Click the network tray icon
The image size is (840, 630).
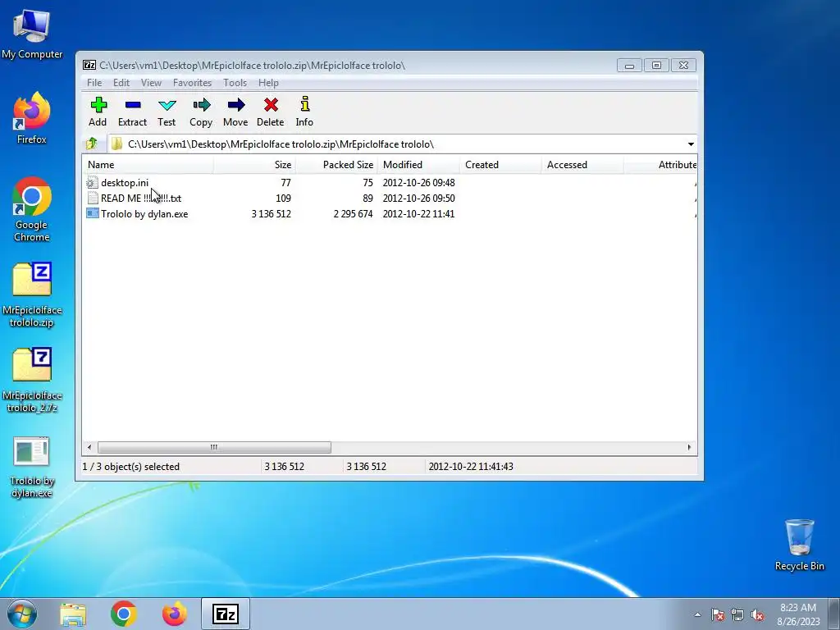[737, 615]
